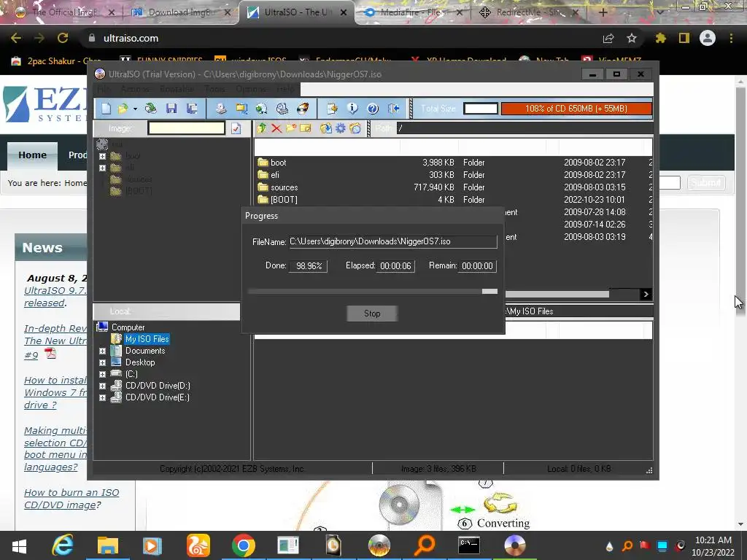This screenshot has width=747, height=560.
Task: Click the Open folder toolbar icon in UltraISO
Action: (x=123, y=109)
